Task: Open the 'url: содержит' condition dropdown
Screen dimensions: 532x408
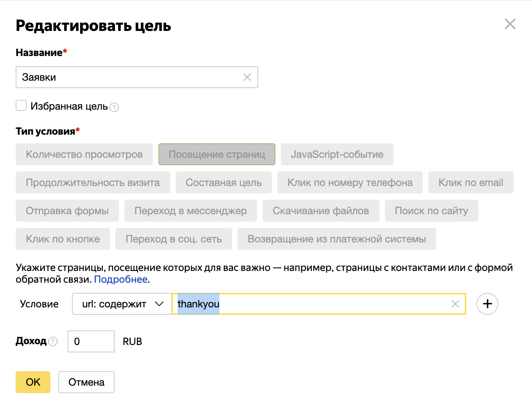Action: click(x=122, y=304)
